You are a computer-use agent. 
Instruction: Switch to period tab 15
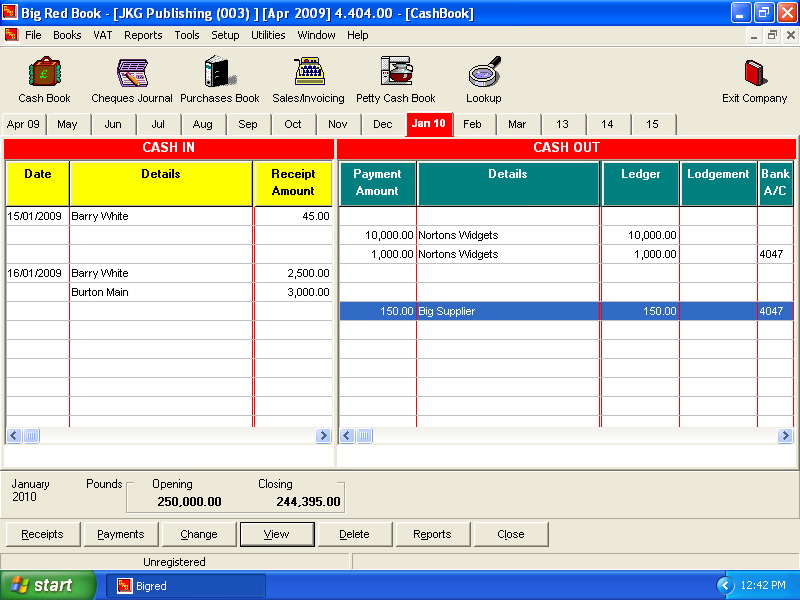click(x=652, y=124)
